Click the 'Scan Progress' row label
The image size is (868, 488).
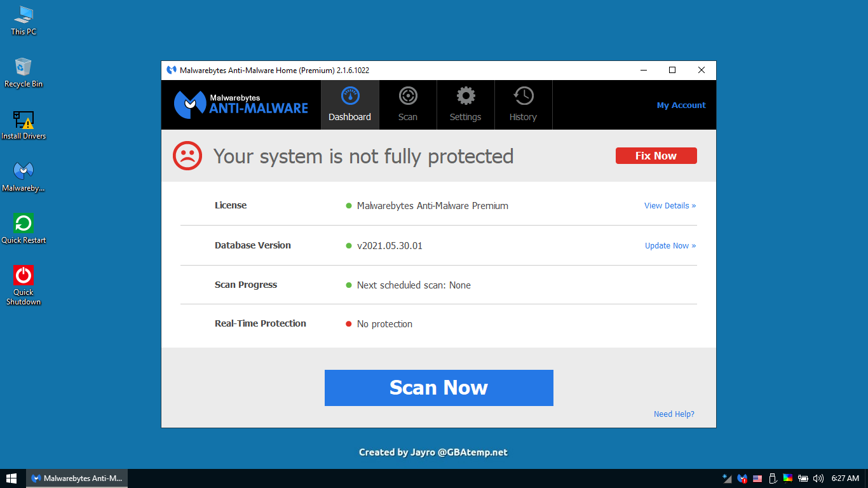[x=246, y=285]
